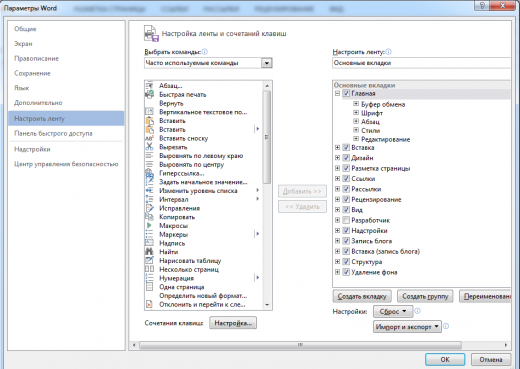Click the Гиперссылка globe icon
The height and width of the screenshot is (369, 520).
tap(149, 173)
